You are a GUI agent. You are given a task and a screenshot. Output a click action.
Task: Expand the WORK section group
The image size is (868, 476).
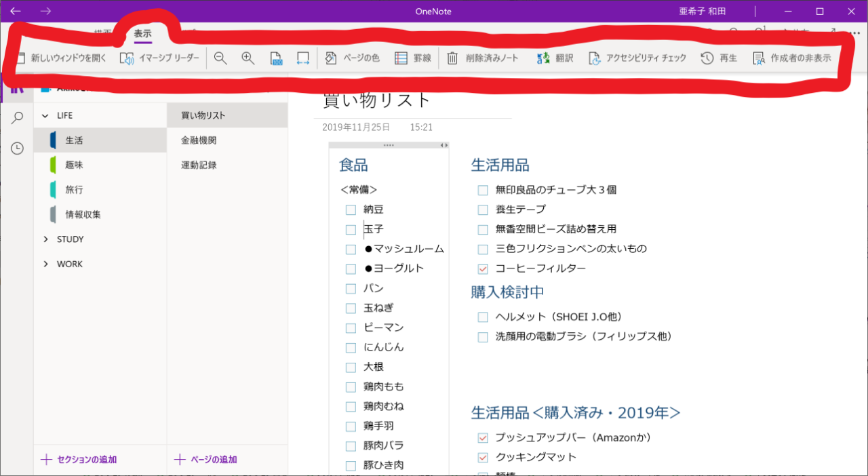(46, 264)
